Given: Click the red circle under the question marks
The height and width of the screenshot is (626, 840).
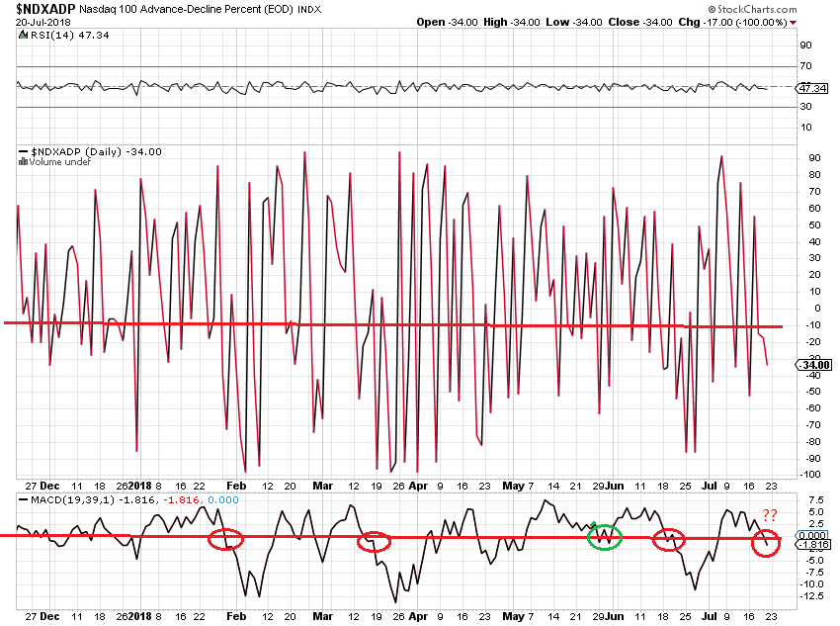Looking at the screenshot, I should click(767, 543).
